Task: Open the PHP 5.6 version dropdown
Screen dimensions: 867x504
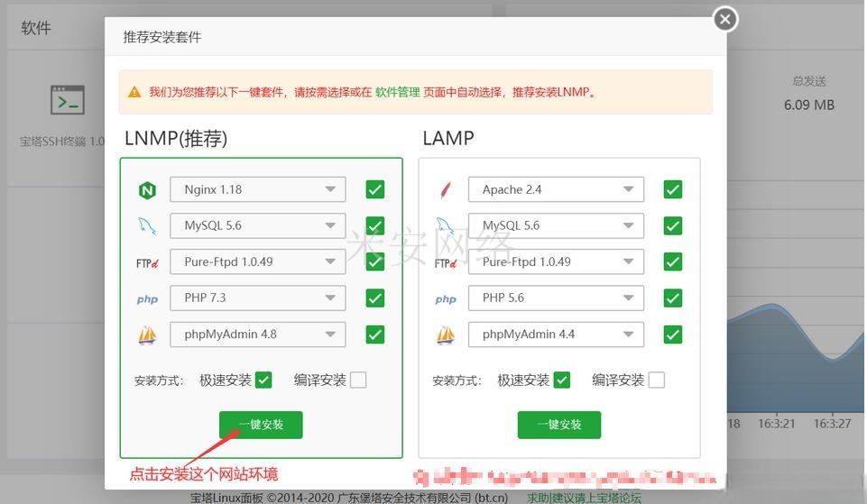Action: 557,298
